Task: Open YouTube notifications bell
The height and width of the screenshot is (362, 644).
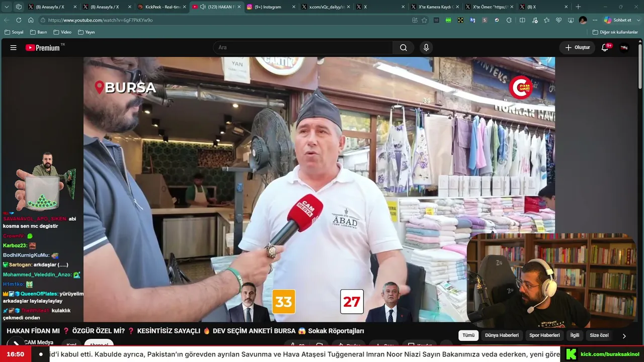Action: click(605, 48)
